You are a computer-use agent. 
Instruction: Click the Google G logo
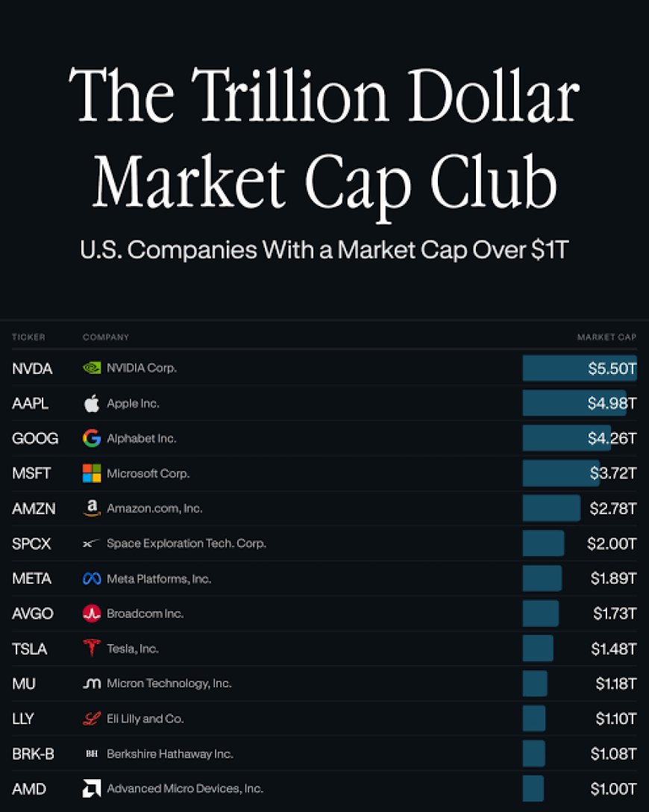(92, 438)
